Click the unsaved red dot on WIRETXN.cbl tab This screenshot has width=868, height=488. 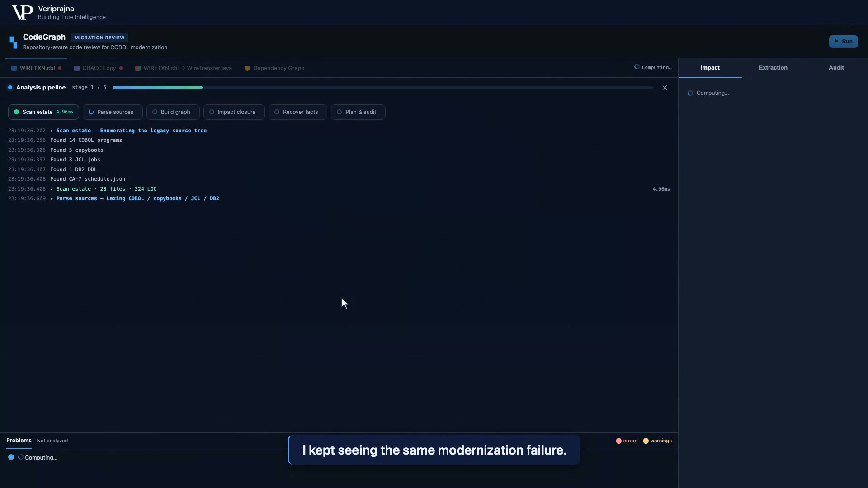pos(60,68)
